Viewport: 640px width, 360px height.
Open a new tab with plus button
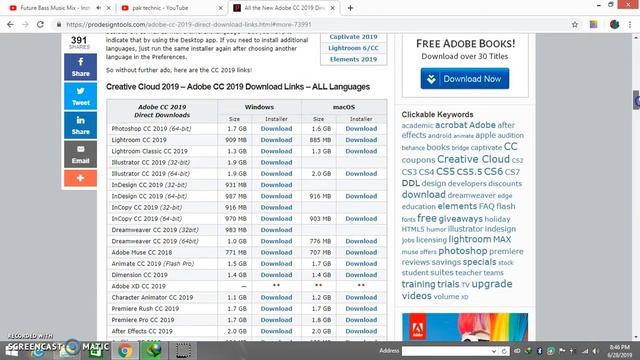350,8
